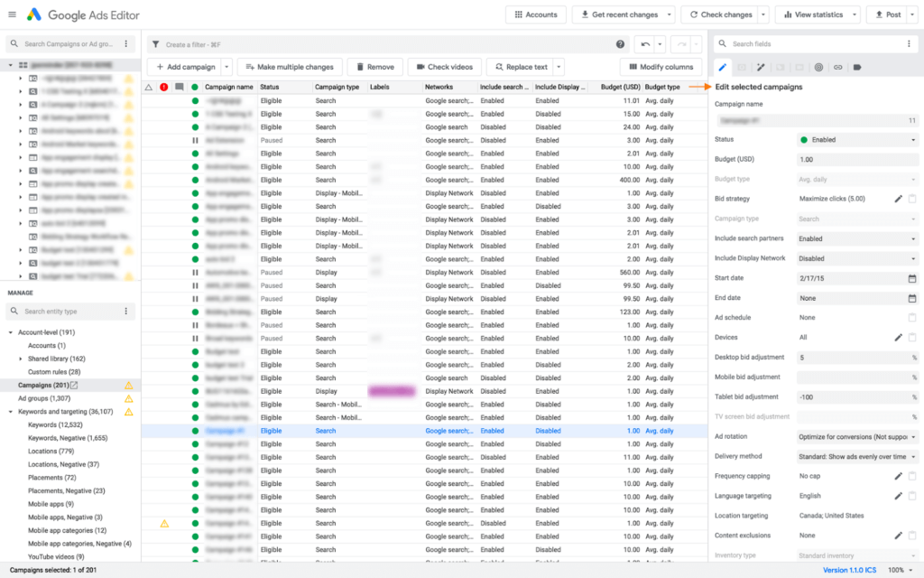Open the Delivery method dropdown
Image resolution: width=924 pixels, height=578 pixels.
(x=857, y=456)
